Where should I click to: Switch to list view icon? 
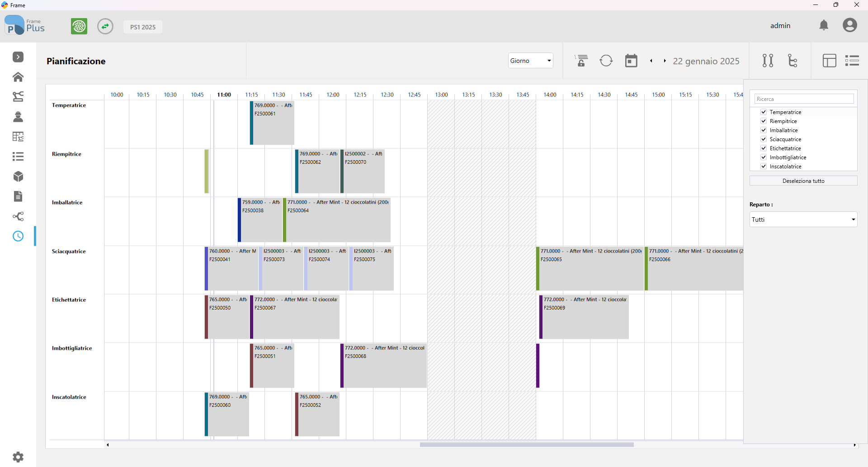(x=852, y=61)
